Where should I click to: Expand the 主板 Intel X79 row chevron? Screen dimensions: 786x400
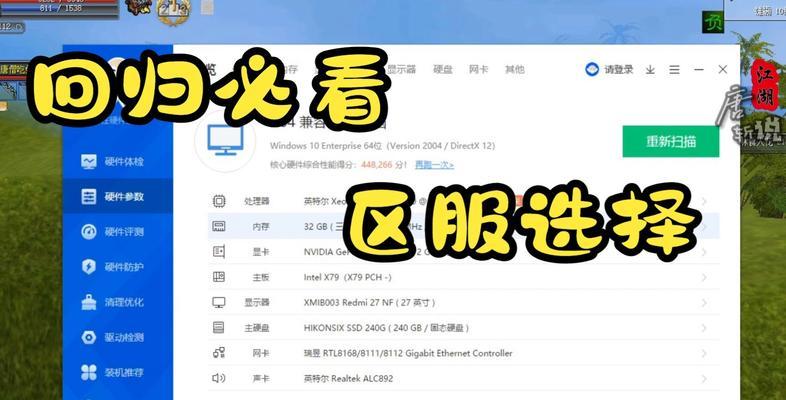click(x=704, y=277)
